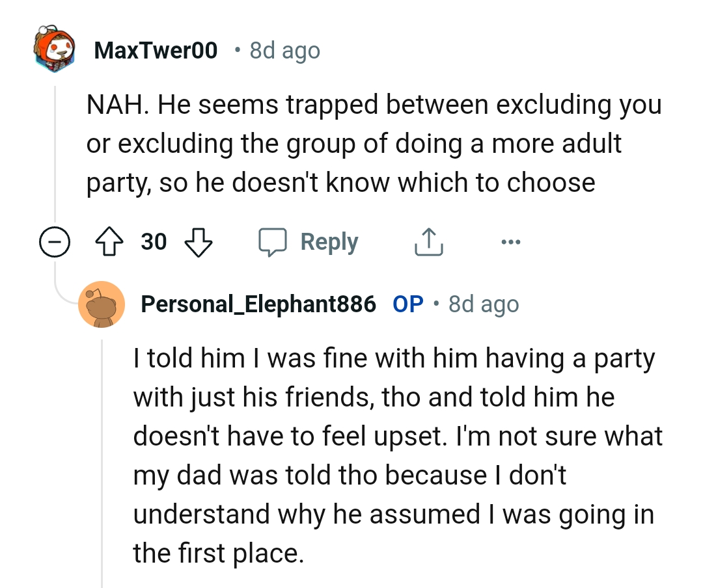Click MaxTwer00's avatar image
The height and width of the screenshot is (588, 703).
(x=54, y=49)
